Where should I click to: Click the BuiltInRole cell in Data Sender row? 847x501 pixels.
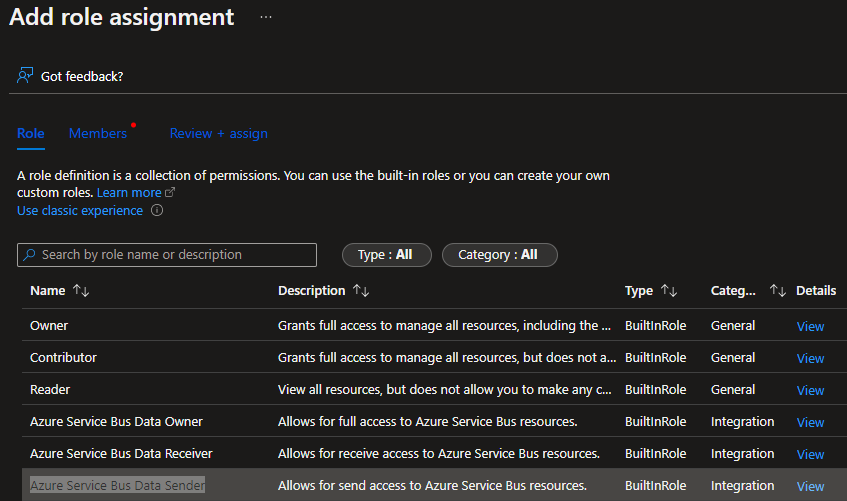[x=655, y=485]
